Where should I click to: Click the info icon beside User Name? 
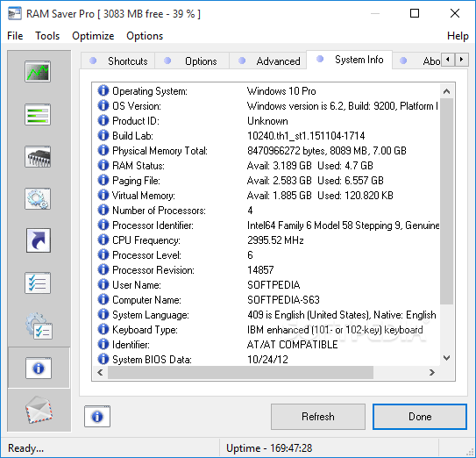click(x=103, y=284)
